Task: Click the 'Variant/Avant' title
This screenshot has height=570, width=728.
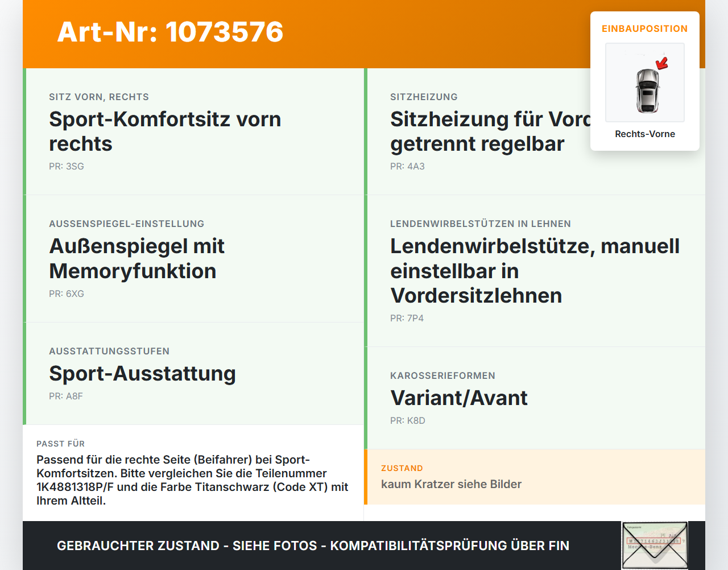Action: 459,398
